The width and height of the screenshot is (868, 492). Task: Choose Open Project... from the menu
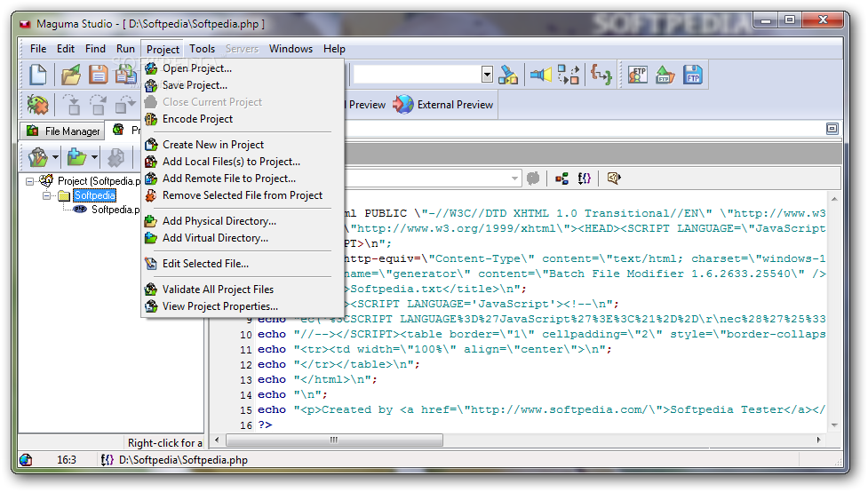pyautogui.click(x=243, y=68)
